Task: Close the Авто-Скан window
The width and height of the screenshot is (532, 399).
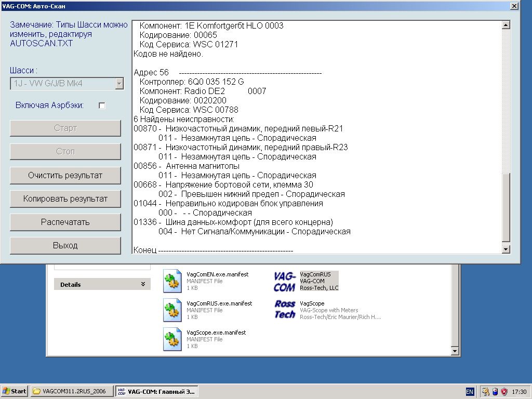Action: pyautogui.click(x=514, y=6)
